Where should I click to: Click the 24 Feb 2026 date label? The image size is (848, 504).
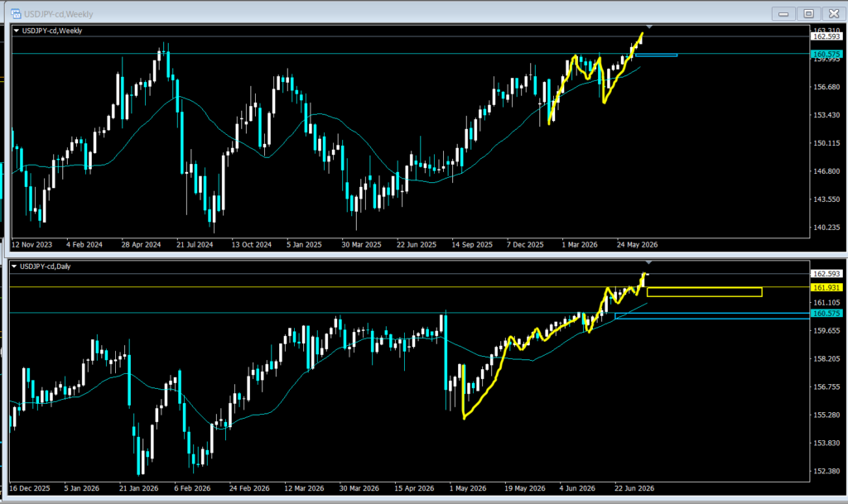(x=249, y=488)
